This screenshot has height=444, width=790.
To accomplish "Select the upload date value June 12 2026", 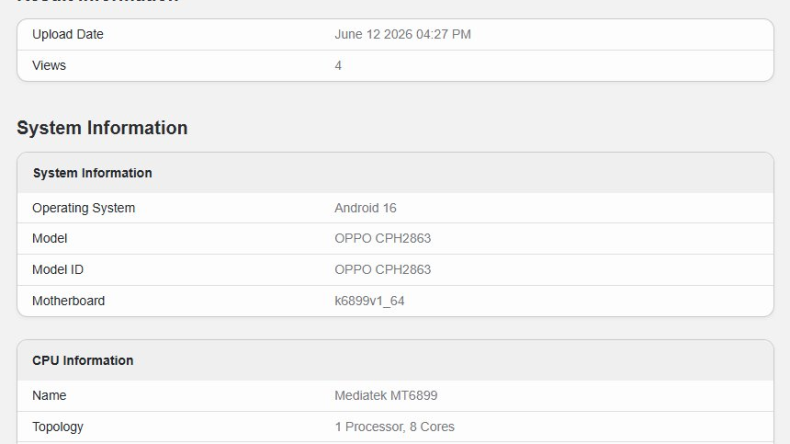I will 403,34.
